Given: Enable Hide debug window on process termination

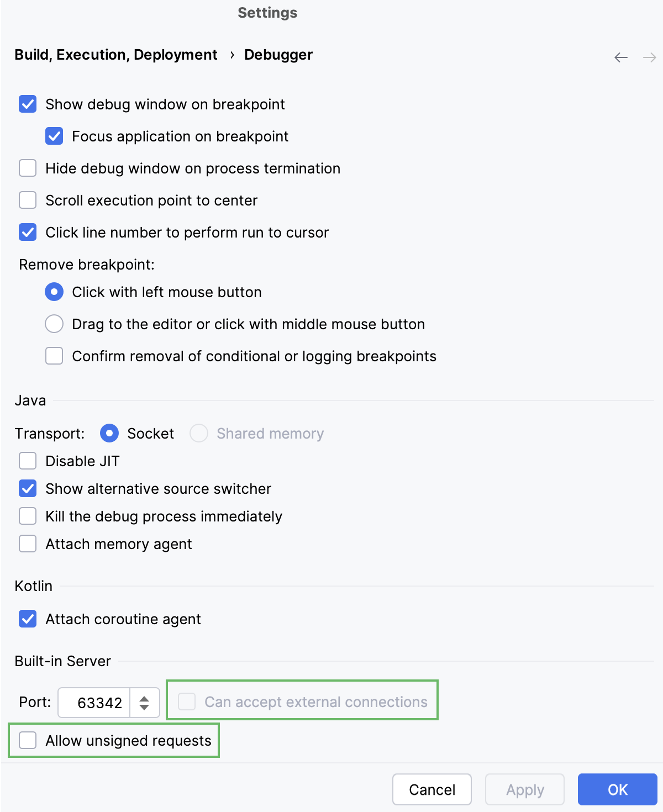Looking at the screenshot, I should click(x=27, y=168).
